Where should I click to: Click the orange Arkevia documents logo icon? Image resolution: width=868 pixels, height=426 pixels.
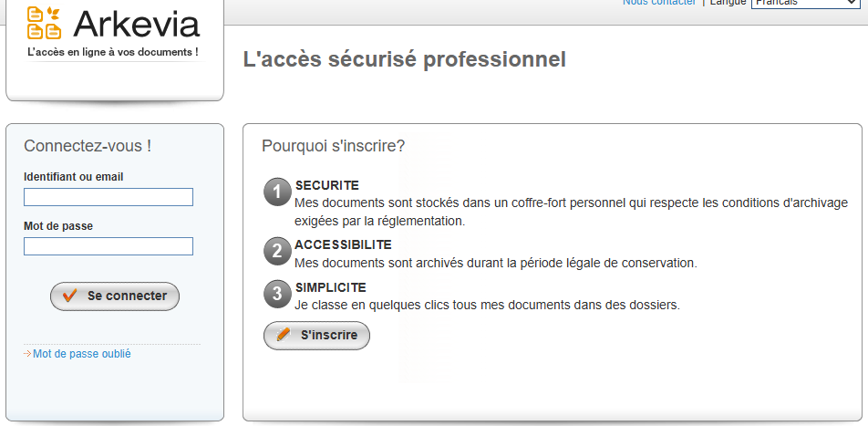(x=44, y=23)
